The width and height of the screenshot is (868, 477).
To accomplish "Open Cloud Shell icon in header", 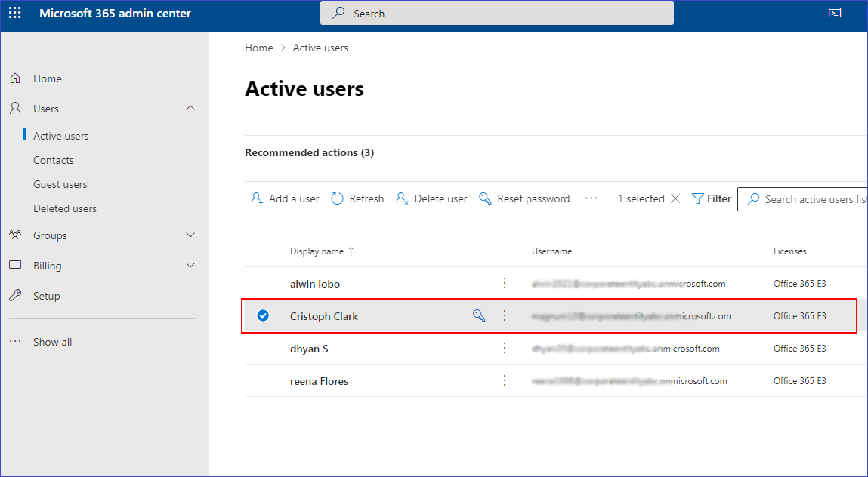I will tap(835, 13).
